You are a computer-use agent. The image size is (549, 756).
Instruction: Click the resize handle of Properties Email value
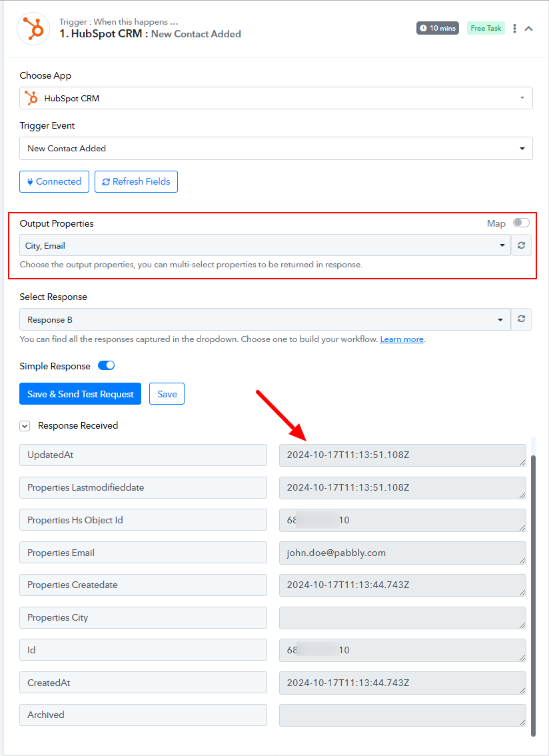(x=522, y=560)
